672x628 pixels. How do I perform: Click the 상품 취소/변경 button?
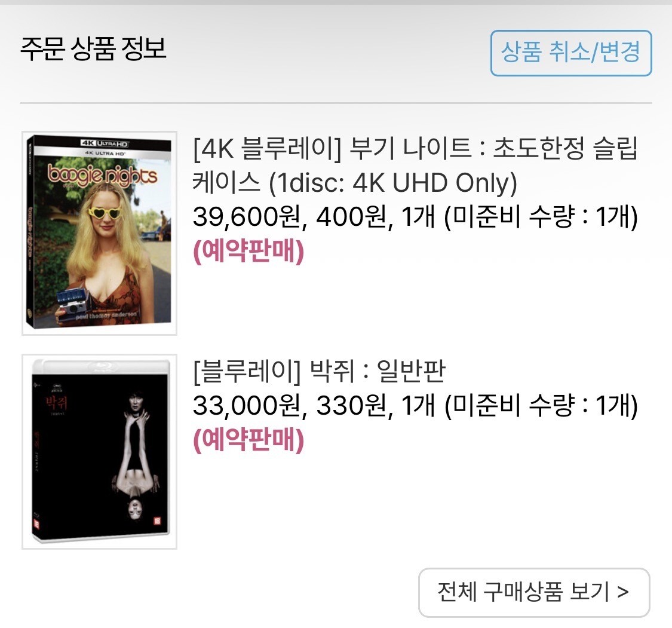571,53
